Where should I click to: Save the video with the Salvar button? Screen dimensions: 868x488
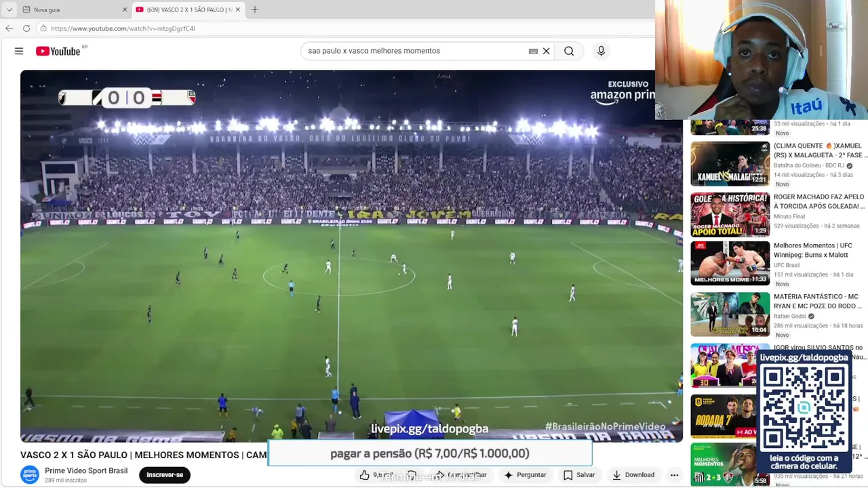(x=579, y=475)
